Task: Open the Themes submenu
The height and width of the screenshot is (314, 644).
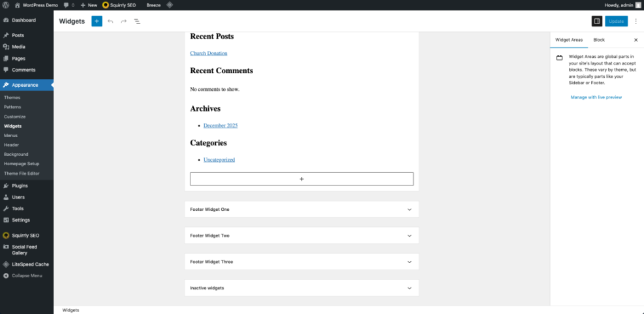Action: pyautogui.click(x=12, y=98)
